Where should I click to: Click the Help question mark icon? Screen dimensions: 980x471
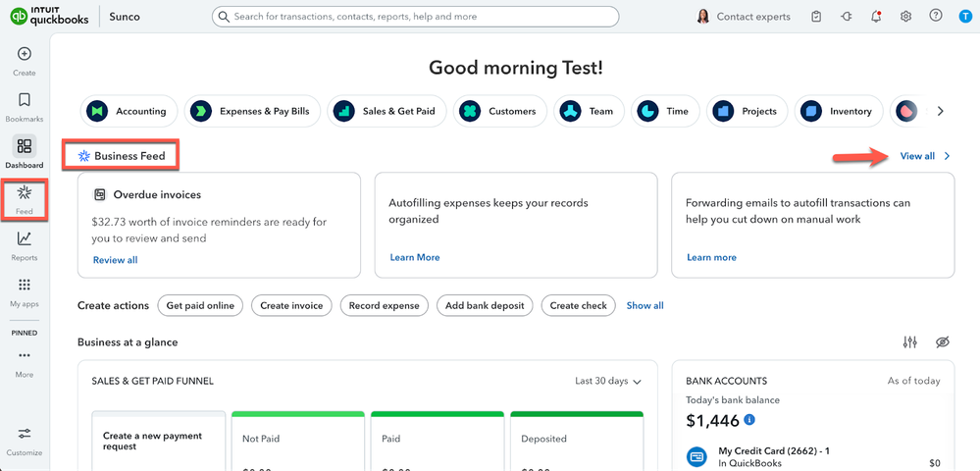click(x=936, y=17)
